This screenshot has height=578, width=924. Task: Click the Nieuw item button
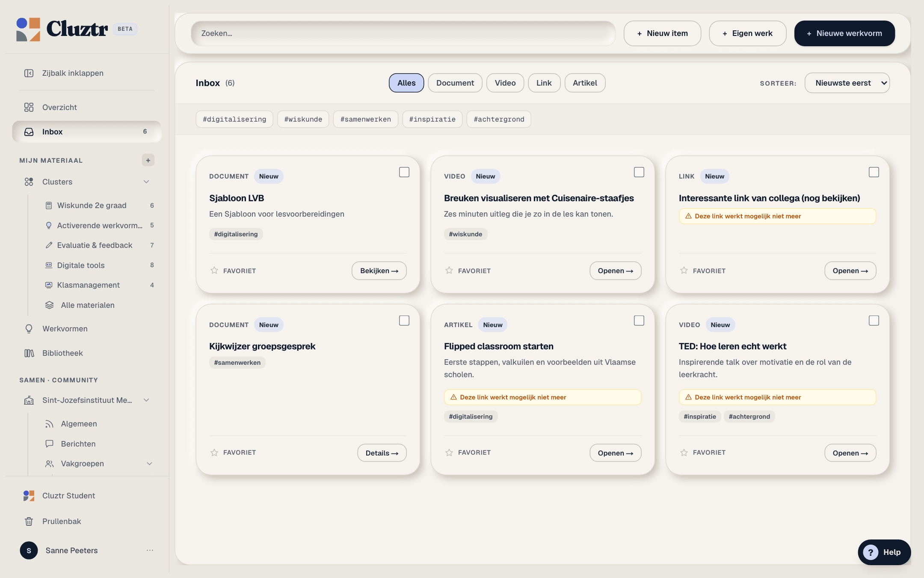tap(662, 33)
